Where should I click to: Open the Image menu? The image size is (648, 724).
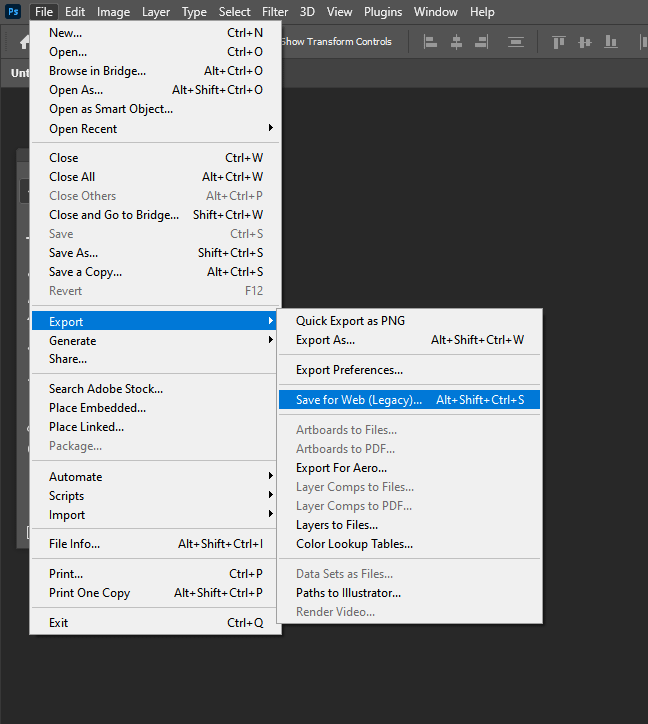tap(113, 12)
